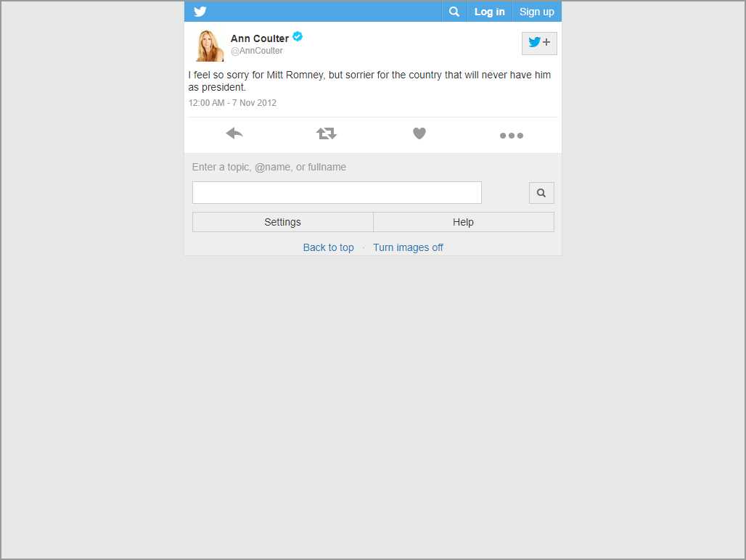
Task: Click the blue verified badge
Action: click(298, 37)
